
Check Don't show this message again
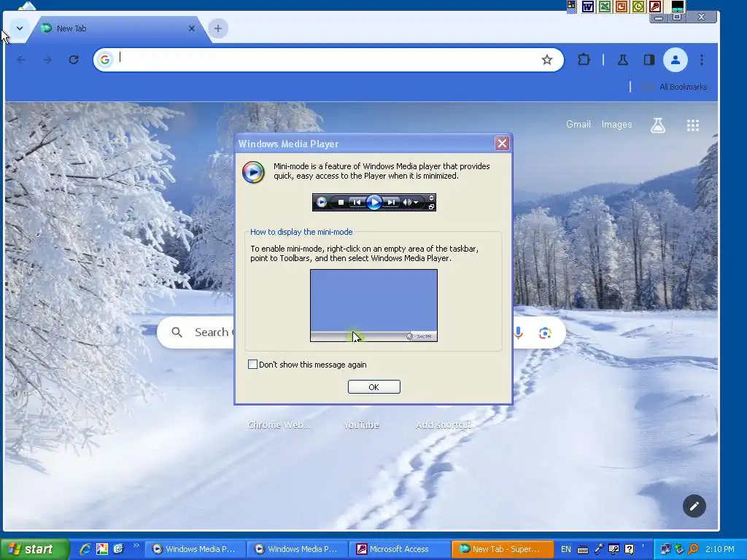coord(252,365)
